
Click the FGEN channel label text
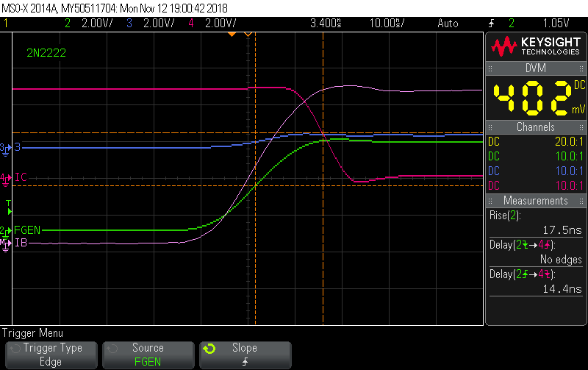coord(27,230)
